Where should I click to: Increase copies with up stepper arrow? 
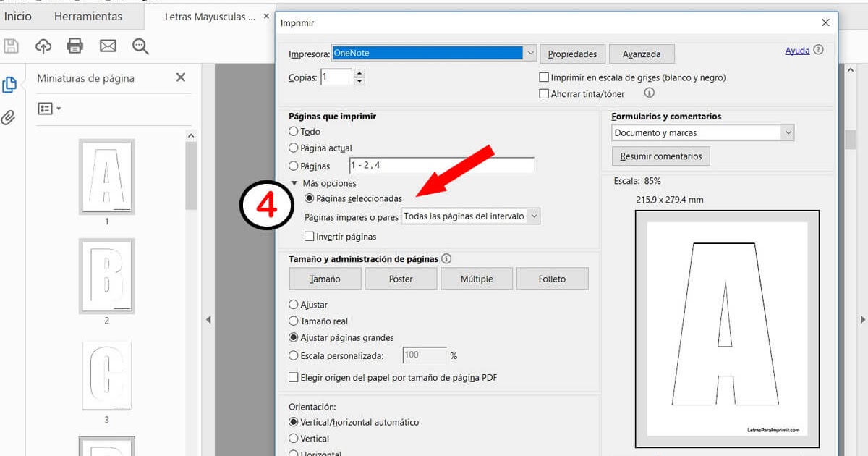point(359,73)
